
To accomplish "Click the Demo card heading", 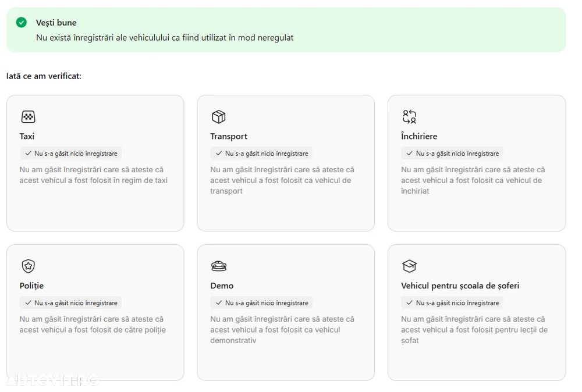I will pos(222,286).
